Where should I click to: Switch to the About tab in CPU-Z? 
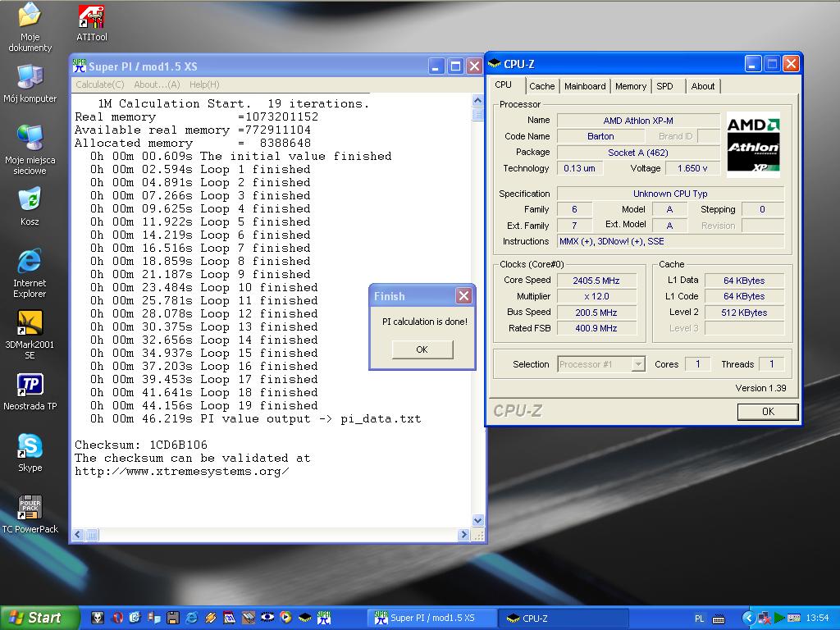coord(703,86)
